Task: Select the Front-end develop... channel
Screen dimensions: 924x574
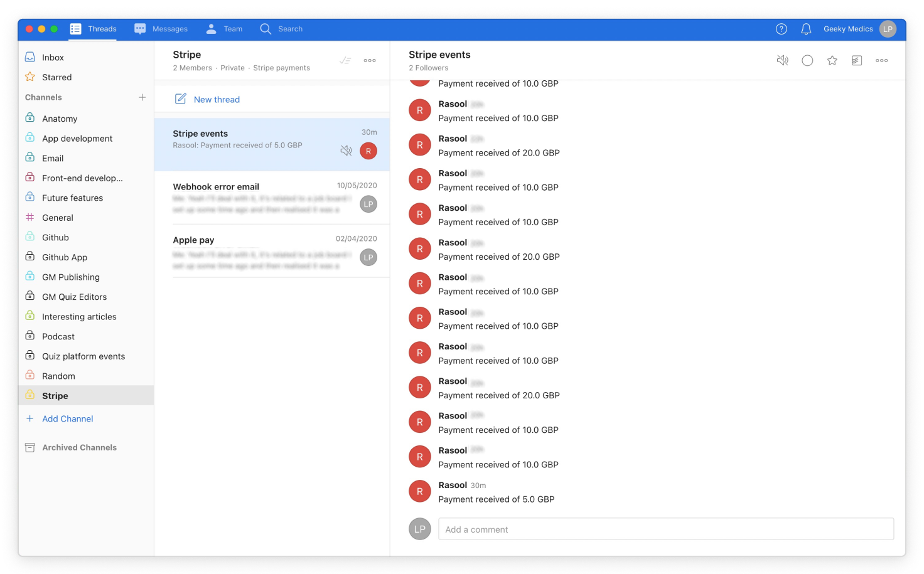Action: click(86, 178)
